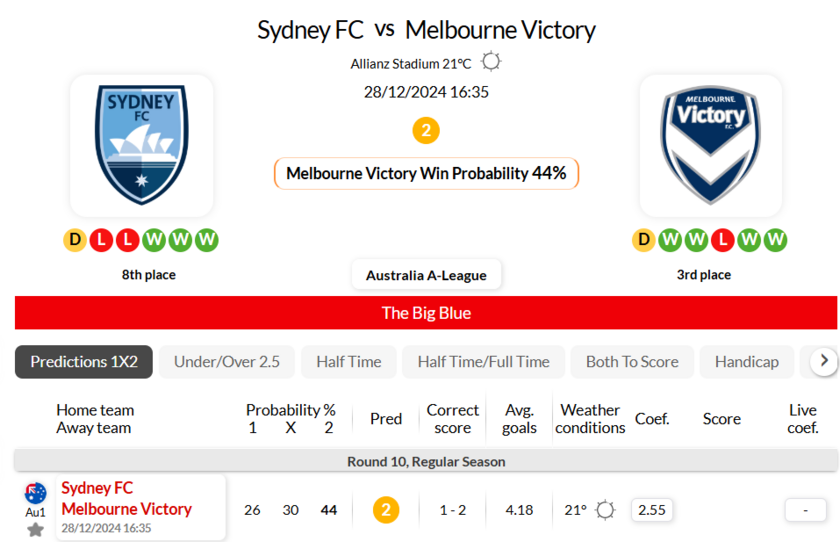Click the Australia flag Au1 league icon
This screenshot has width=840, height=542.
click(36, 493)
